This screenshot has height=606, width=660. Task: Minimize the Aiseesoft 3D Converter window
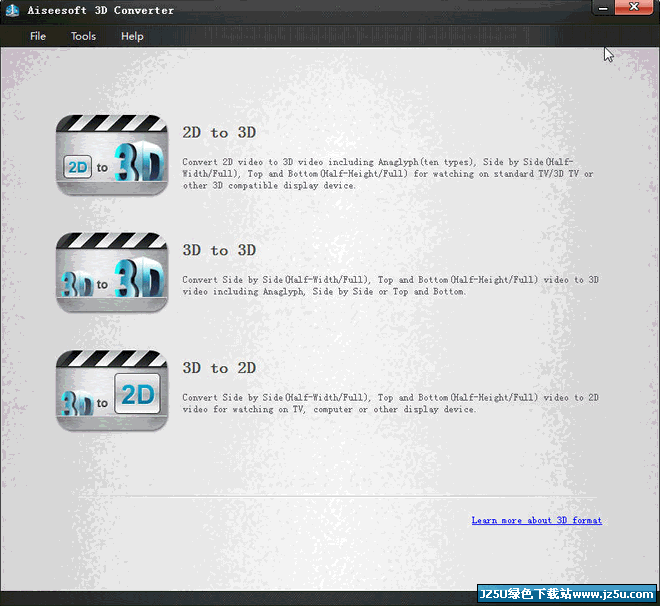coord(603,8)
